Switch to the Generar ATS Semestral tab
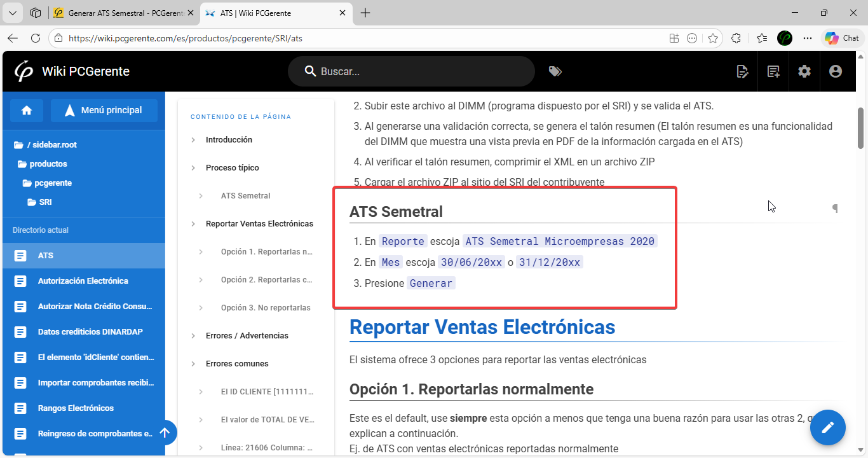 tap(125, 13)
